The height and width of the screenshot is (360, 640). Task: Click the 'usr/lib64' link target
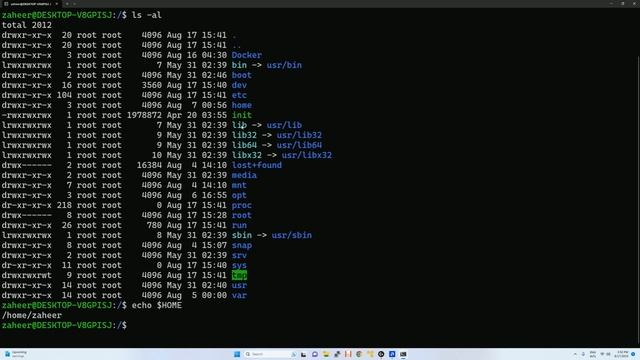click(299, 145)
